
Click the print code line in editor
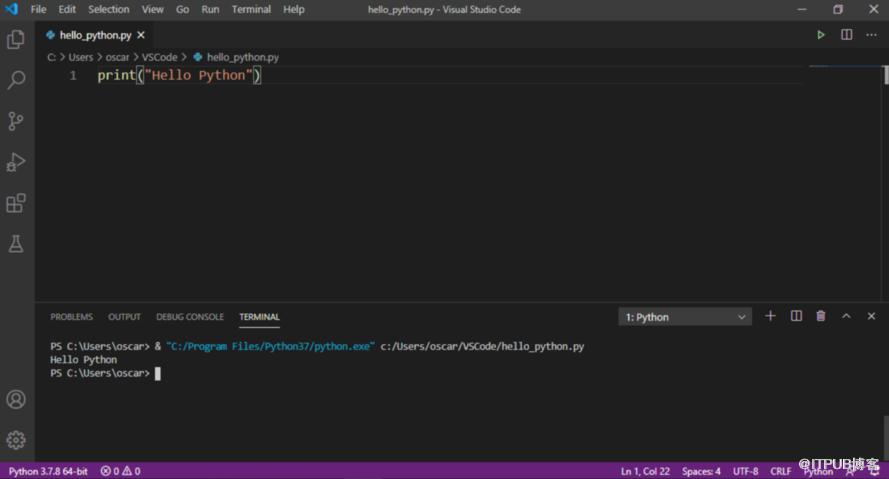(179, 75)
